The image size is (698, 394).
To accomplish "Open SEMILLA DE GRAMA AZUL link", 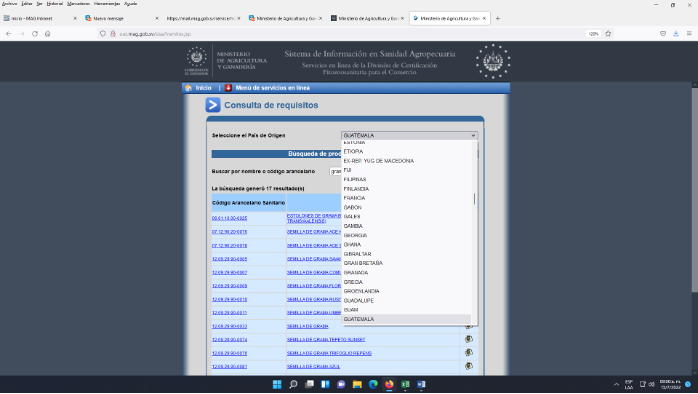I will [x=313, y=366].
